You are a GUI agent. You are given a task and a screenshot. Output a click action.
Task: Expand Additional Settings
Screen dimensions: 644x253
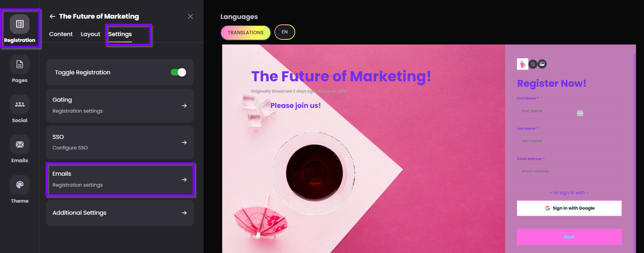pos(120,213)
